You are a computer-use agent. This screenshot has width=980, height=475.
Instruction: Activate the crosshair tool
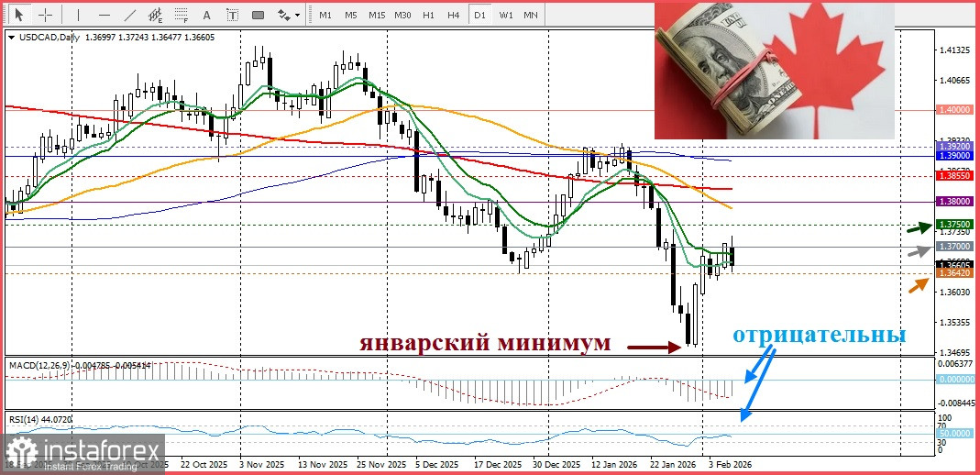pyautogui.click(x=46, y=15)
